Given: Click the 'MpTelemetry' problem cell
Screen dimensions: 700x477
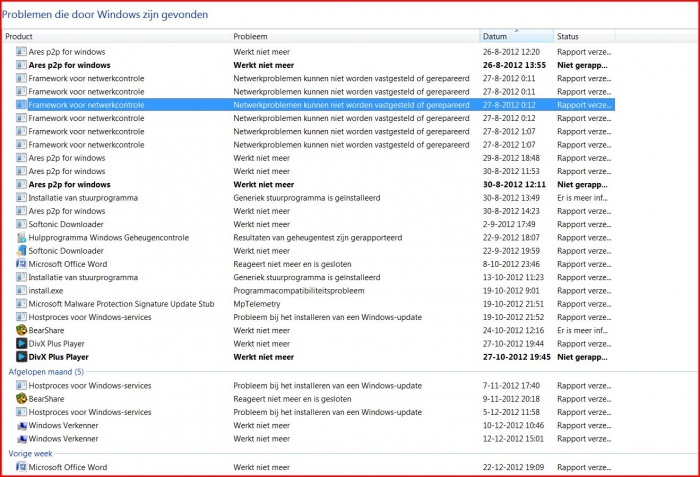Looking at the screenshot, I should click(x=257, y=304).
